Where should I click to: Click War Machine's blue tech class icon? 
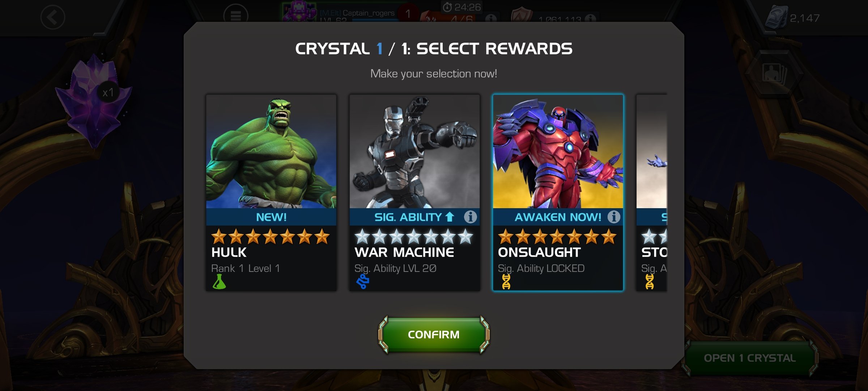click(x=362, y=282)
